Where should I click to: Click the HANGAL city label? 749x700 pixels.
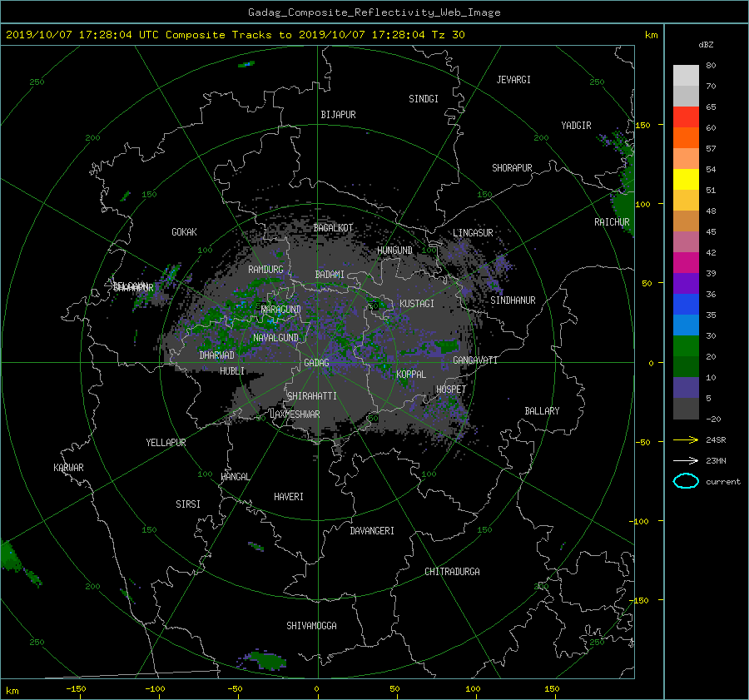(x=236, y=477)
